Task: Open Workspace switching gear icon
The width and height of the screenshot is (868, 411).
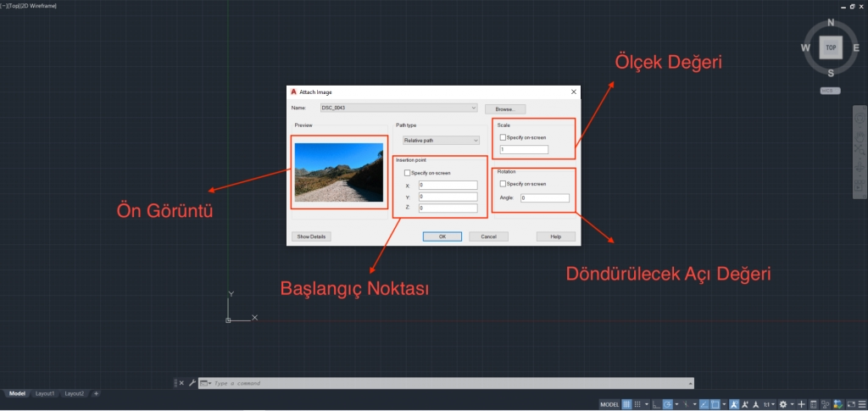Action: (x=783, y=404)
